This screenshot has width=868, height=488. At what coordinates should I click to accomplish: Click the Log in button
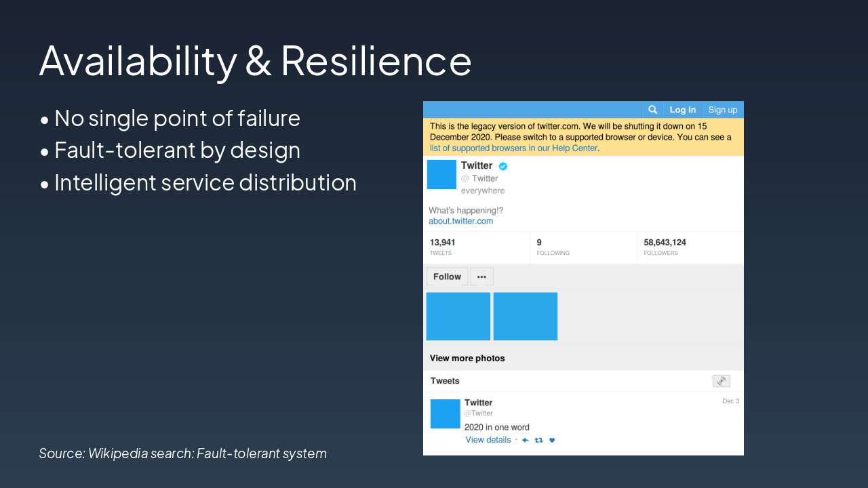(x=682, y=109)
